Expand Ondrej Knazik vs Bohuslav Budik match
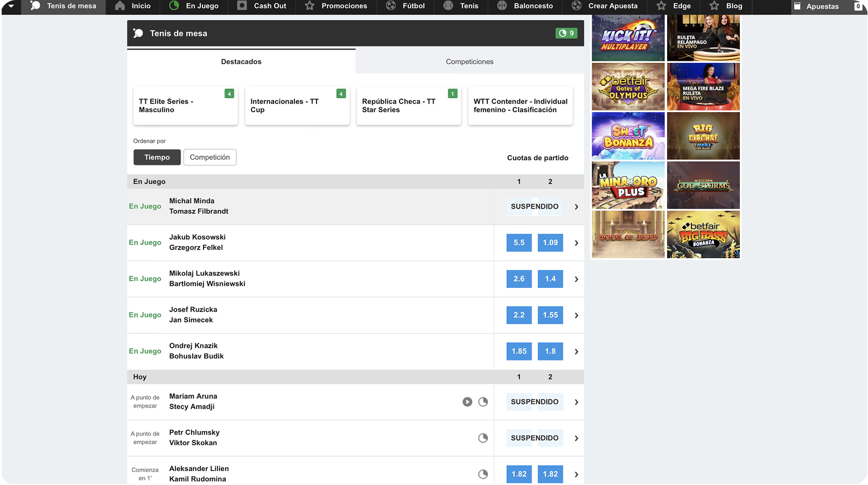The image size is (868, 485). [576, 351]
